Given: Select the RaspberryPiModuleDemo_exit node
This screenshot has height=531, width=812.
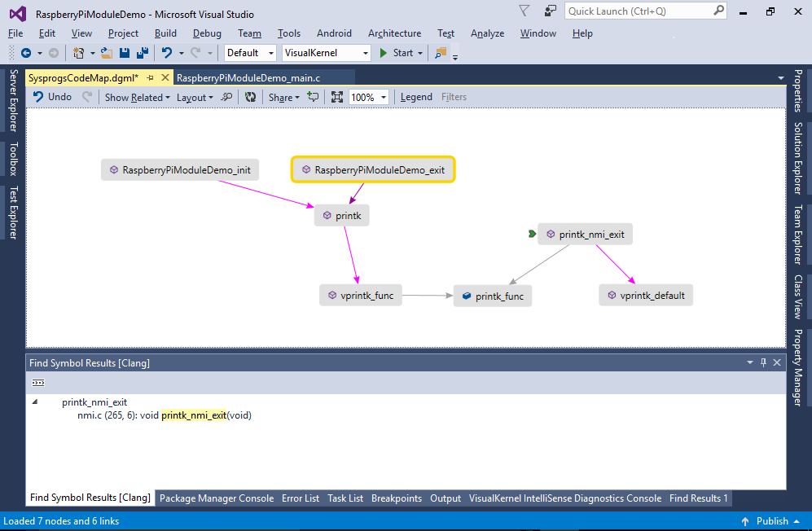Looking at the screenshot, I should pyautogui.click(x=373, y=169).
